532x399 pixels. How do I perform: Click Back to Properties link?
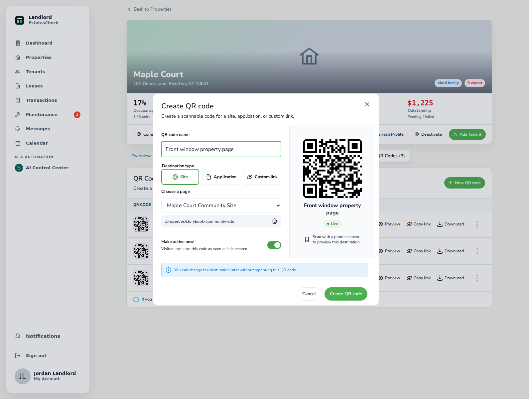[150, 9]
